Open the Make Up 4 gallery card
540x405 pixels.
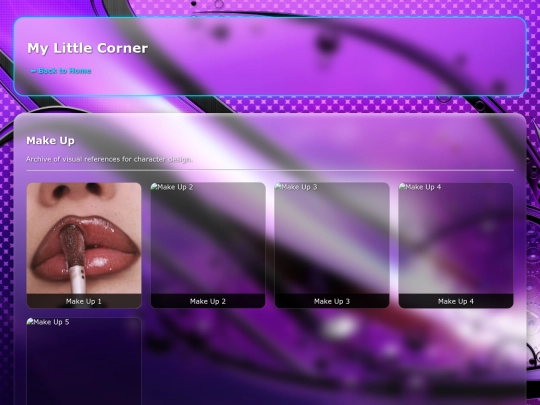456,245
